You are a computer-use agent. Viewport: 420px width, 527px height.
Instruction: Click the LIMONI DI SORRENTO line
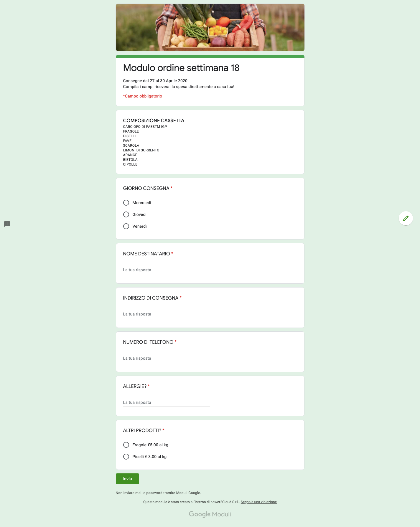click(x=141, y=150)
